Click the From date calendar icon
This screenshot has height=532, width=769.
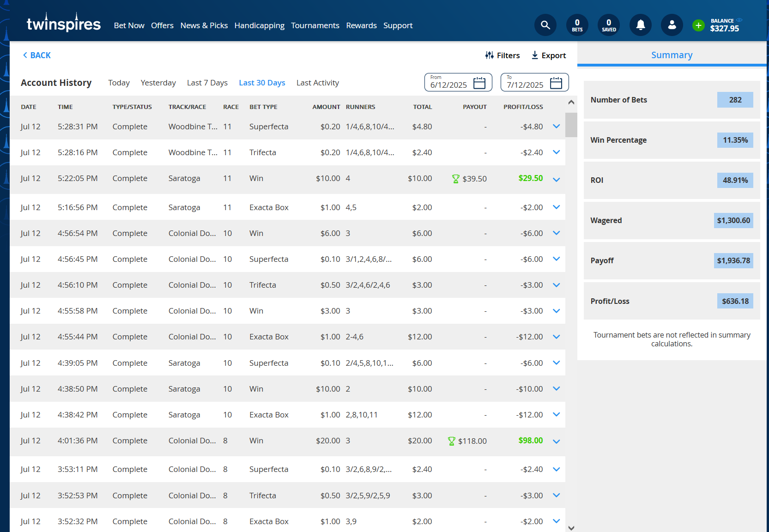tap(479, 83)
